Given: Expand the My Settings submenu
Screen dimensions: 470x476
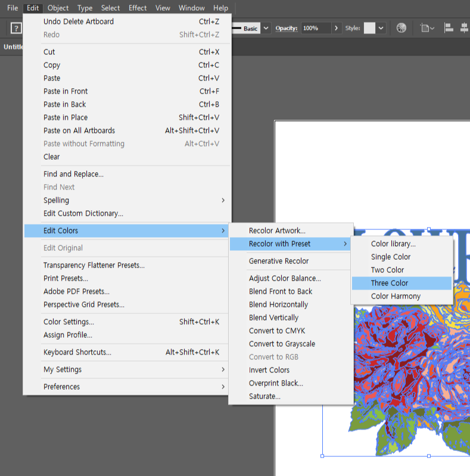Looking at the screenshot, I should pyautogui.click(x=126, y=369).
